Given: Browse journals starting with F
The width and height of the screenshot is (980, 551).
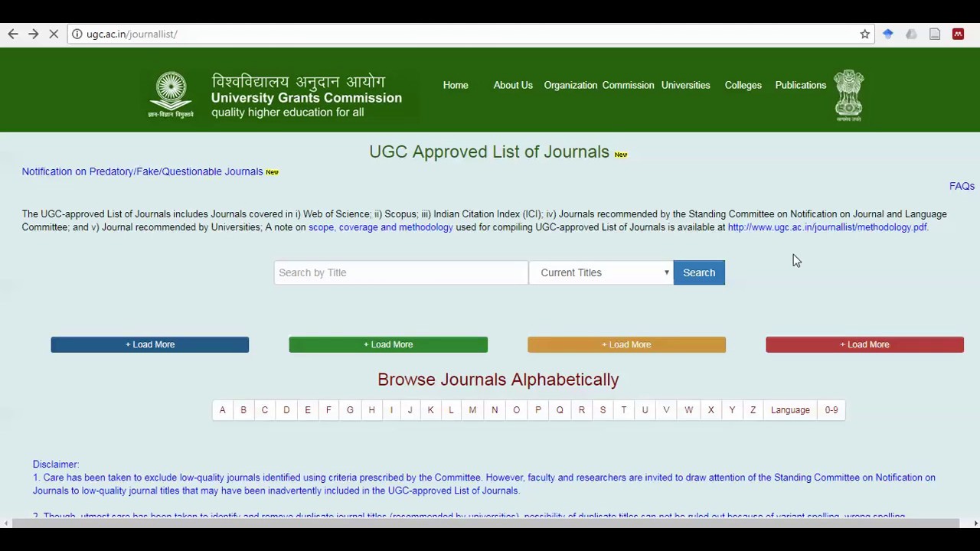Looking at the screenshot, I should coord(328,410).
